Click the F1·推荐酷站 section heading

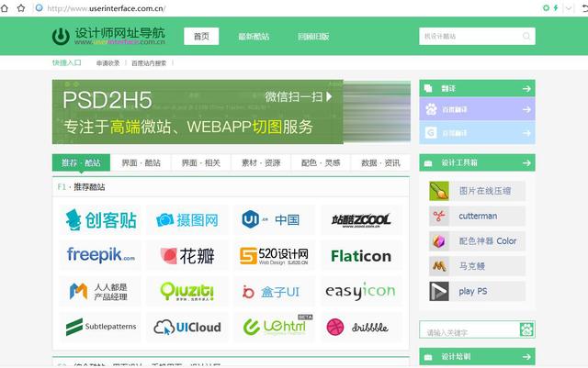(x=82, y=186)
